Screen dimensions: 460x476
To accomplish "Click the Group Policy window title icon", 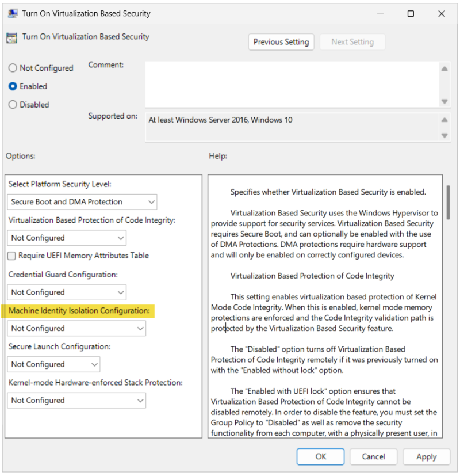I will tap(13, 14).
